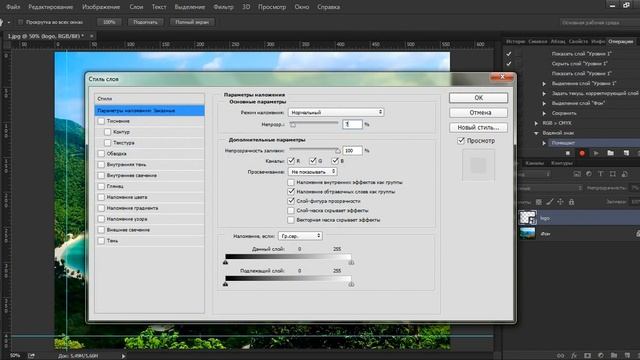Click the opacity percent input field

point(352,124)
